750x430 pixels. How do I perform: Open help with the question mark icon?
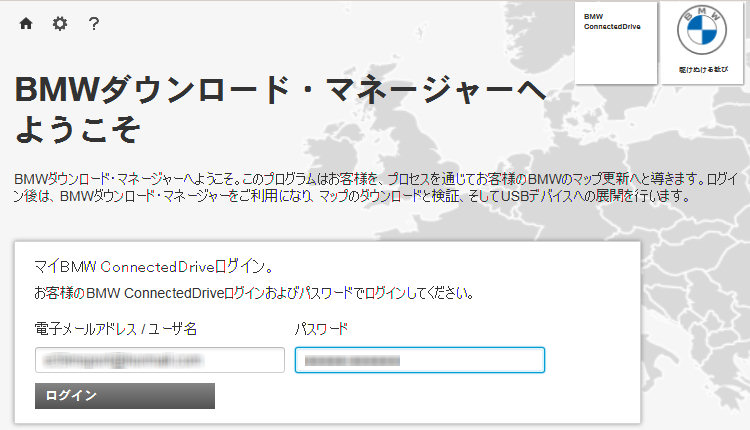click(x=94, y=23)
